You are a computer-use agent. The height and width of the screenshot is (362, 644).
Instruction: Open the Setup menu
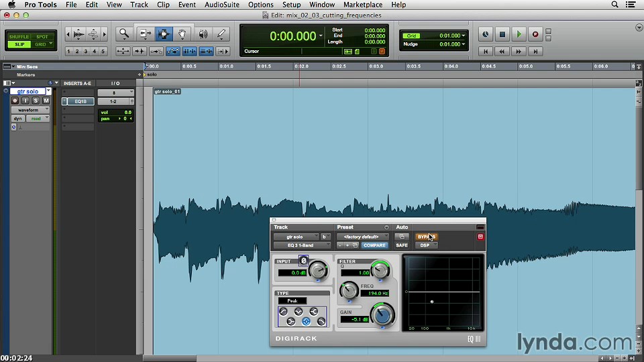point(291,5)
